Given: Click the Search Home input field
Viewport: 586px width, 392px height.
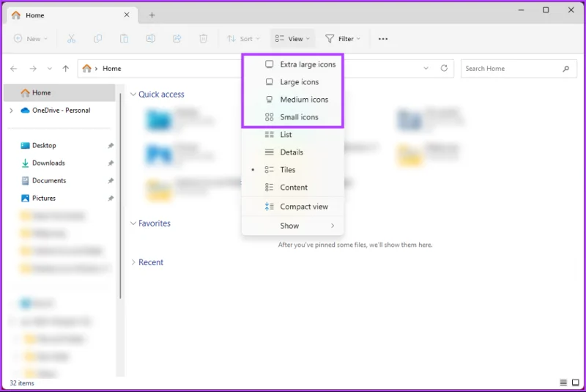Looking at the screenshot, I should (x=519, y=68).
